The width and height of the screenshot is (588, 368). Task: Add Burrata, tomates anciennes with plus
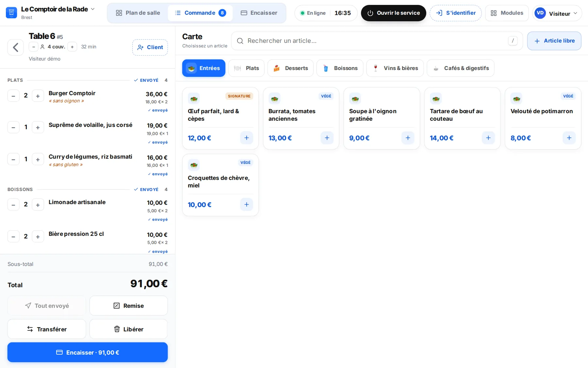point(327,138)
